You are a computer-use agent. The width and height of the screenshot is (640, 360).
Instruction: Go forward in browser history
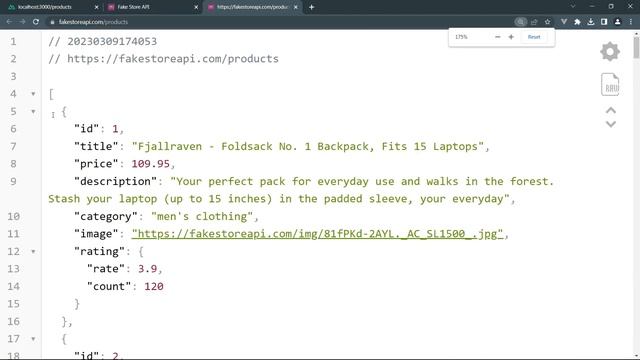(x=22, y=22)
